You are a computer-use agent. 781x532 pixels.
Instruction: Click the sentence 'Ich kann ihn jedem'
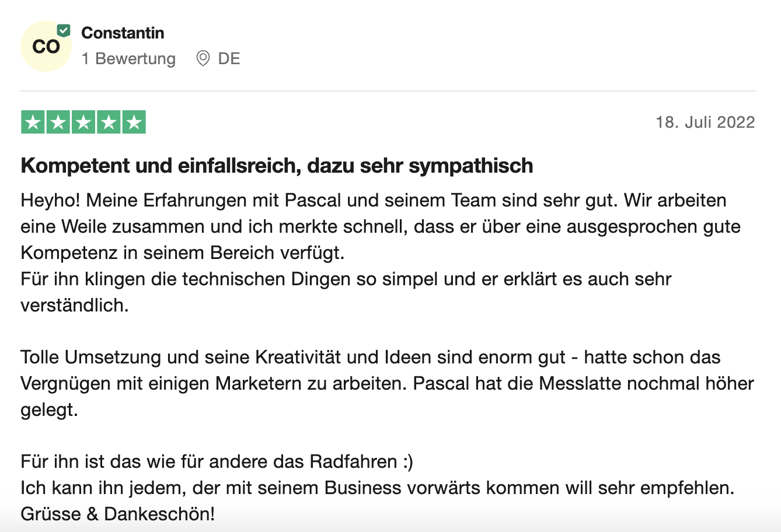[377, 488]
